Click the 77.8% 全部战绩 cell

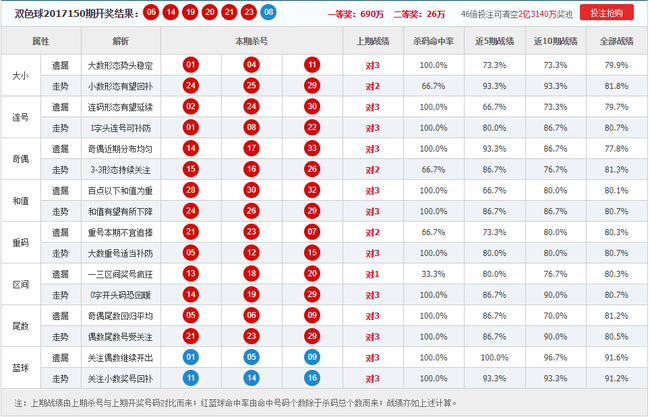tap(616, 148)
